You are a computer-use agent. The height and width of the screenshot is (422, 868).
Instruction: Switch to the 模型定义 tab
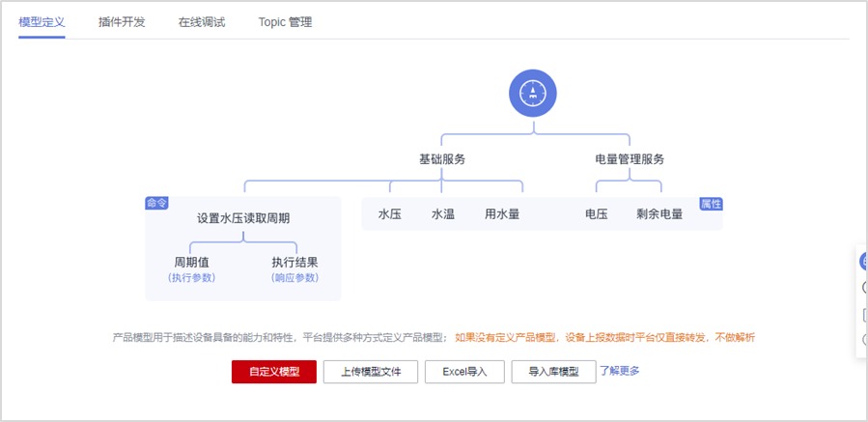point(42,21)
